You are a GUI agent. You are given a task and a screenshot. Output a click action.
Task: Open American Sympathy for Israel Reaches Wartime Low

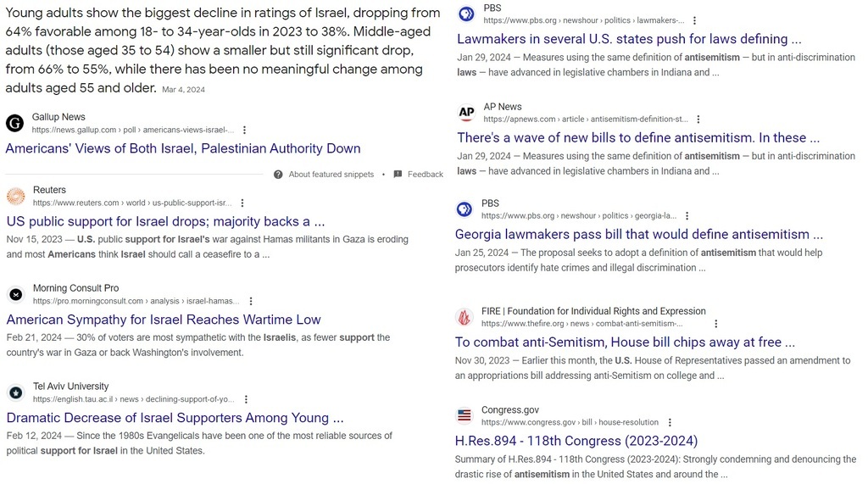point(164,320)
